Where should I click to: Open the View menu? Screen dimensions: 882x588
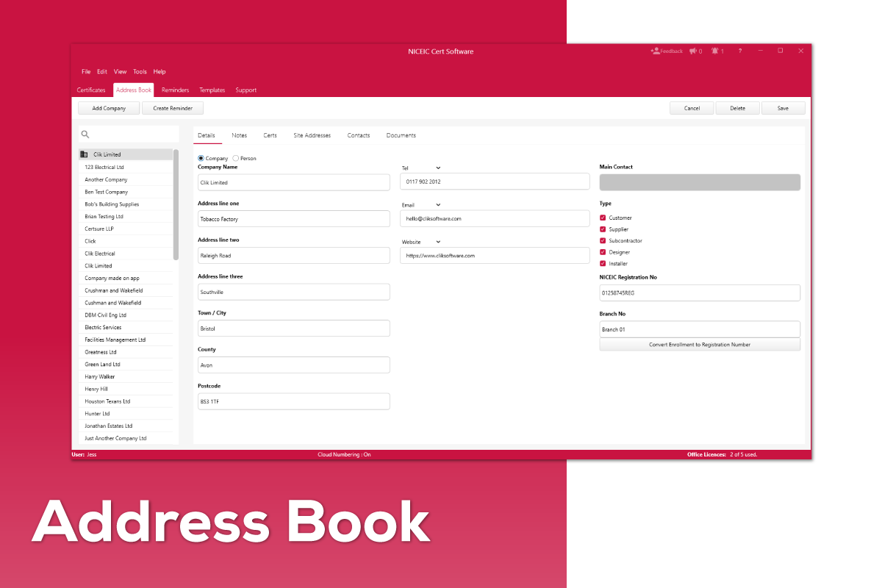click(x=120, y=72)
